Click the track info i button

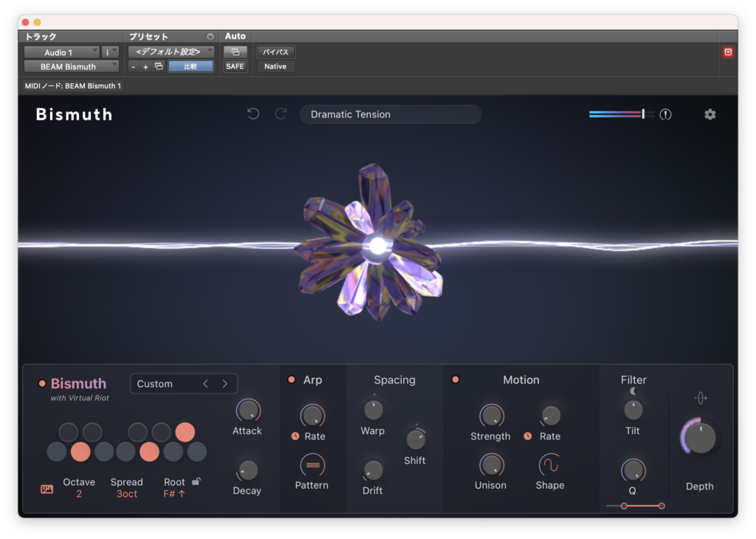[x=110, y=52]
